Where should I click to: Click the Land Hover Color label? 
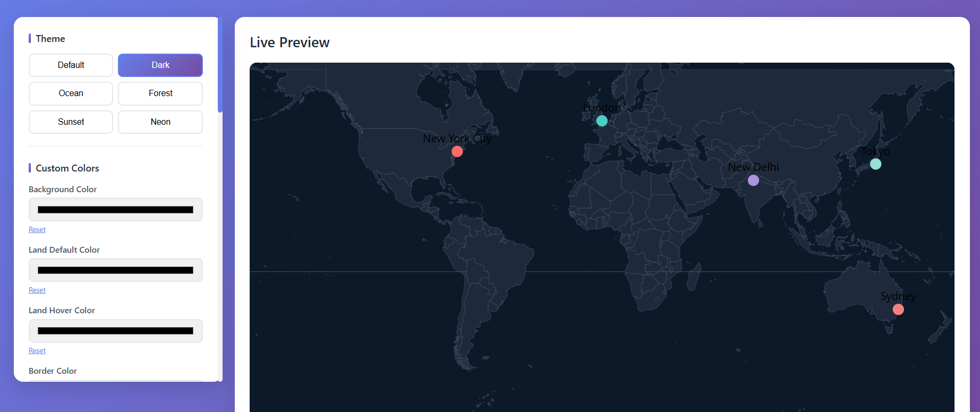click(x=62, y=311)
